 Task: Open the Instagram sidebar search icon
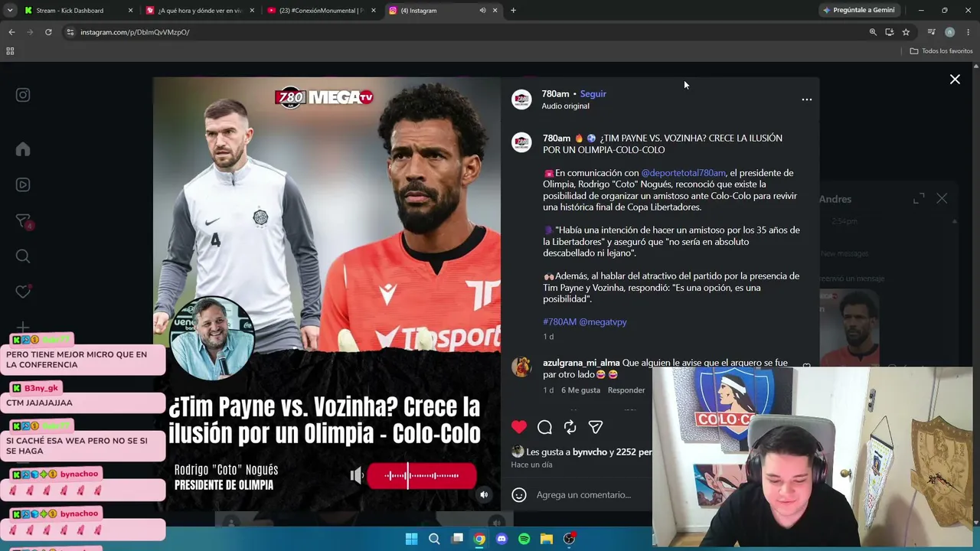pos(23,256)
